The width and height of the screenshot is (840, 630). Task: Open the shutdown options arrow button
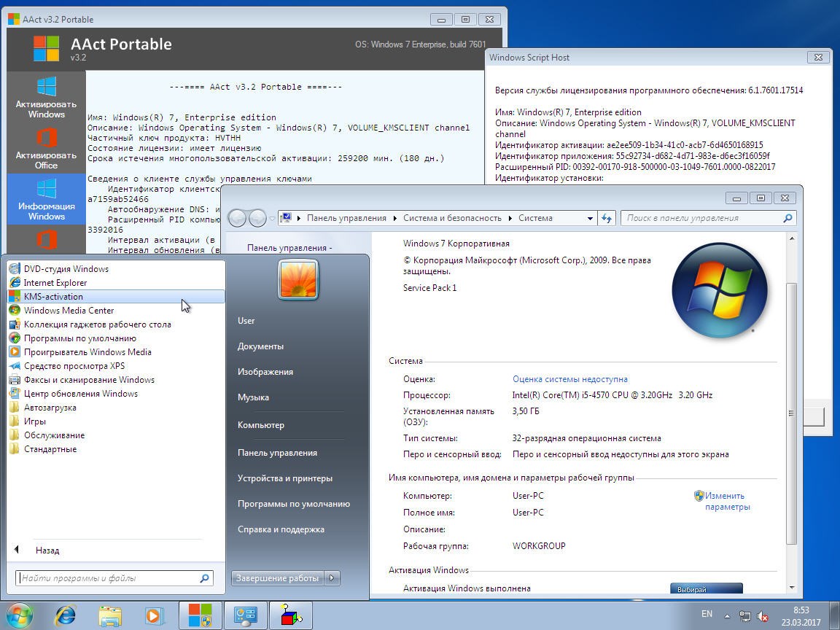click(x=332, y=578)
